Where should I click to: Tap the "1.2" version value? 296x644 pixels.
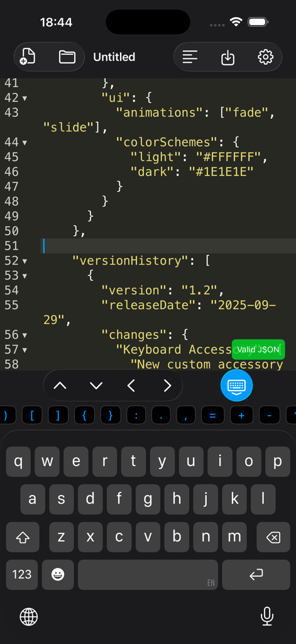coord(199,291)
